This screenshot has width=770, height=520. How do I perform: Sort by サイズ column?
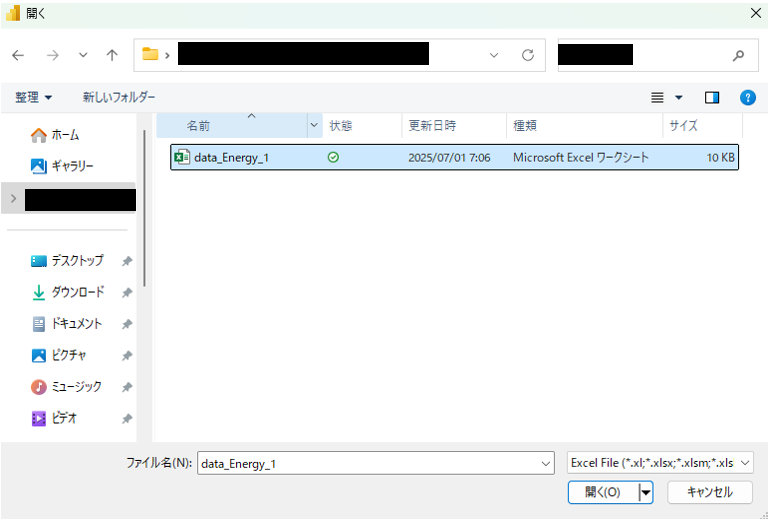coord(703,126)
